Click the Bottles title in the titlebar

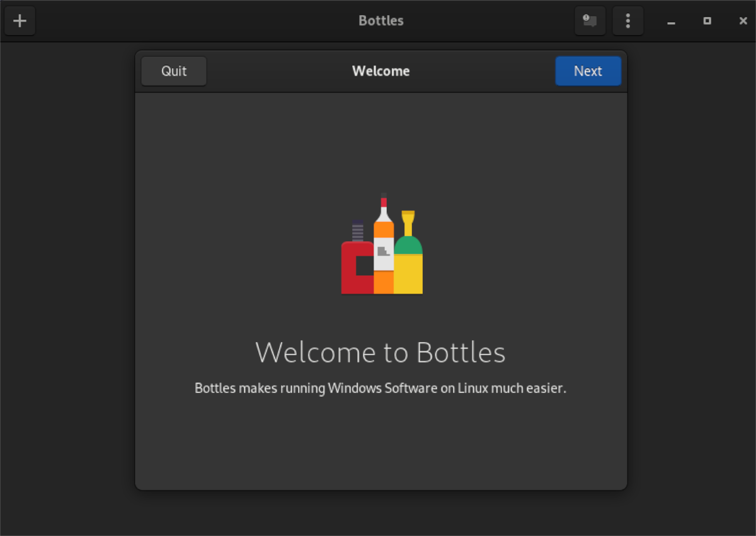tap(381, 21)
